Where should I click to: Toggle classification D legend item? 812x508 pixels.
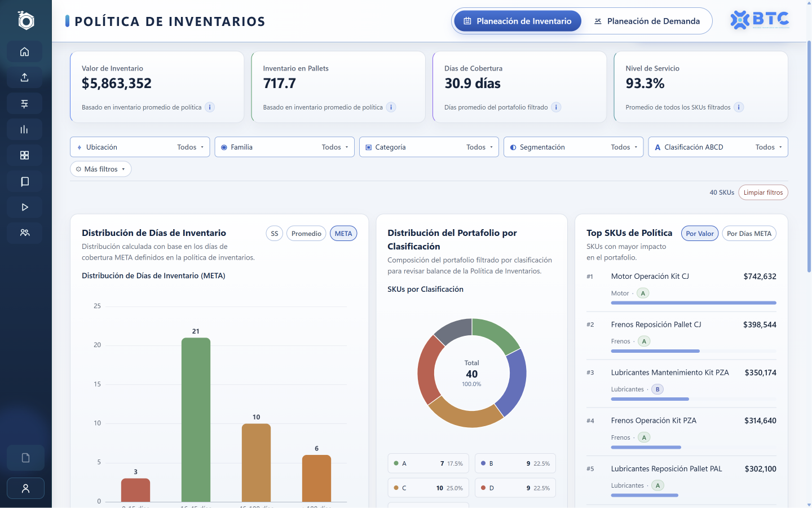pyautogui.click(x=515, y=488)
